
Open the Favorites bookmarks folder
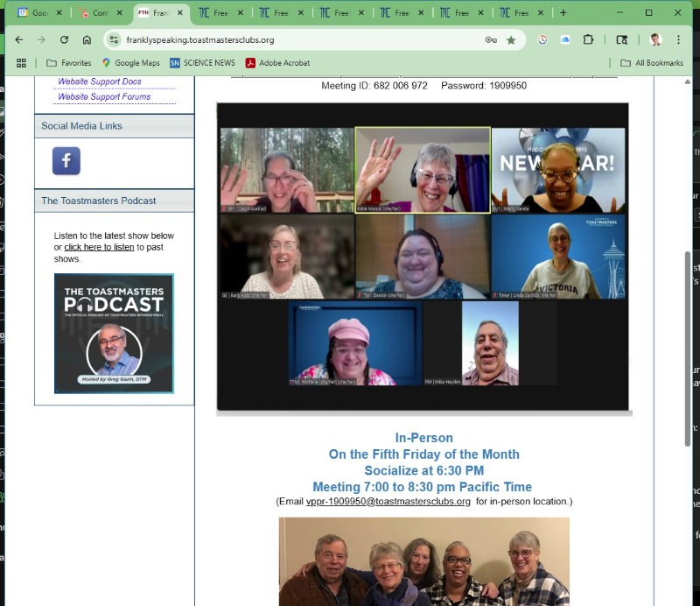pyautogui.click(x=69, y=63)
